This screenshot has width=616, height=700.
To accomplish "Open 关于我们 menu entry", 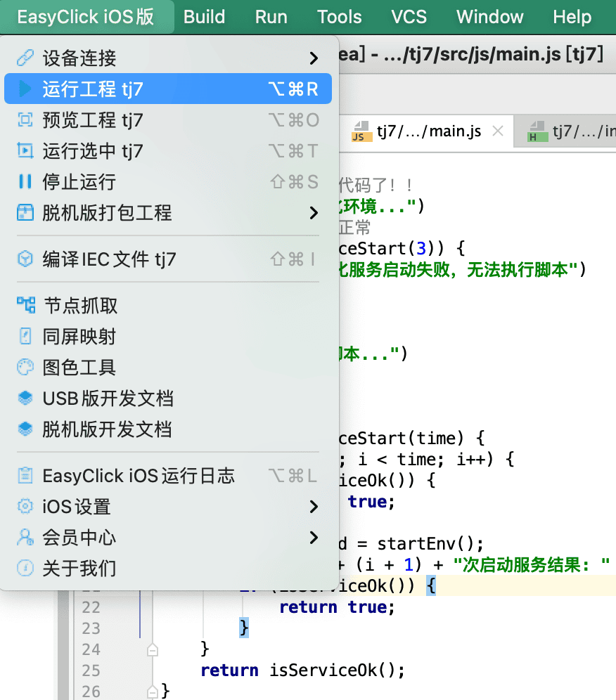I will click(168, 569).
